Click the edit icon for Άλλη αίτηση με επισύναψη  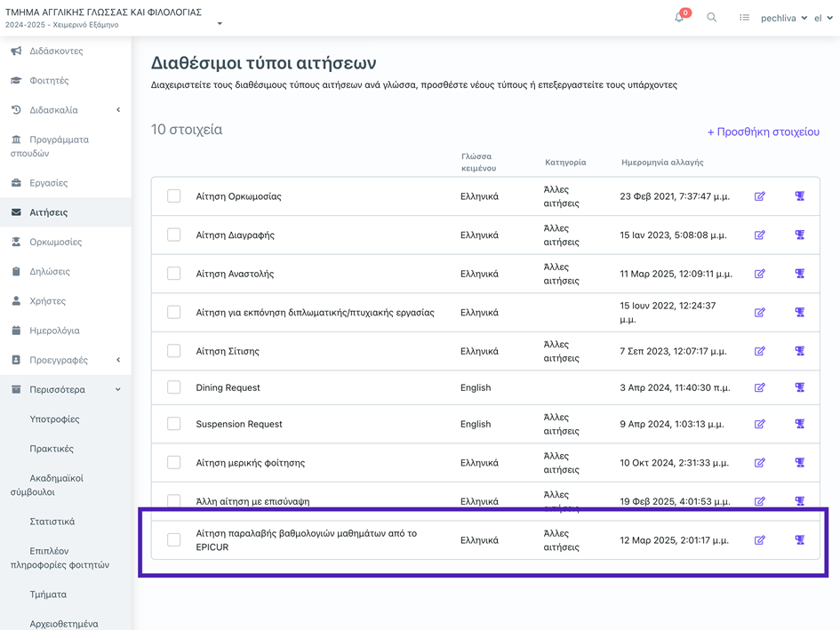click(760, 501)
